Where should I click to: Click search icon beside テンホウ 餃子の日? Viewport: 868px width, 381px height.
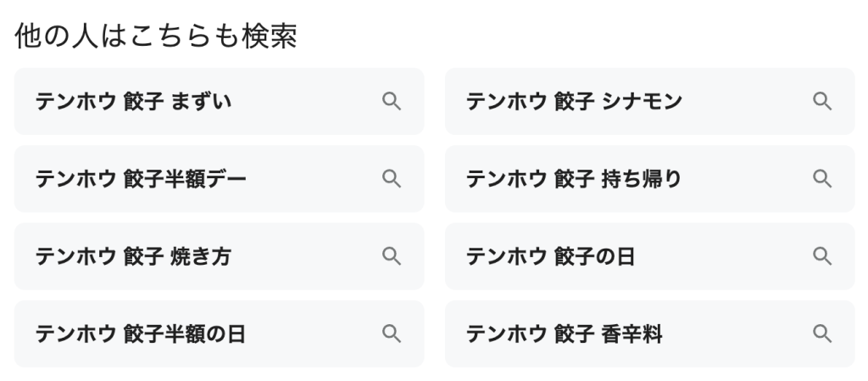point(822,256)
